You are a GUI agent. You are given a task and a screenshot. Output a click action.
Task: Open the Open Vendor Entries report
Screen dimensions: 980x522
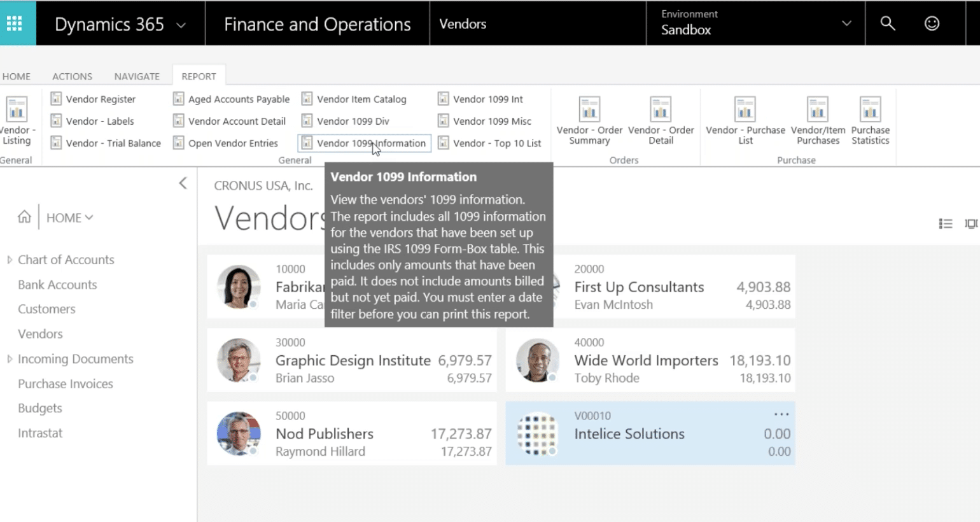click(x=226, y=143)
